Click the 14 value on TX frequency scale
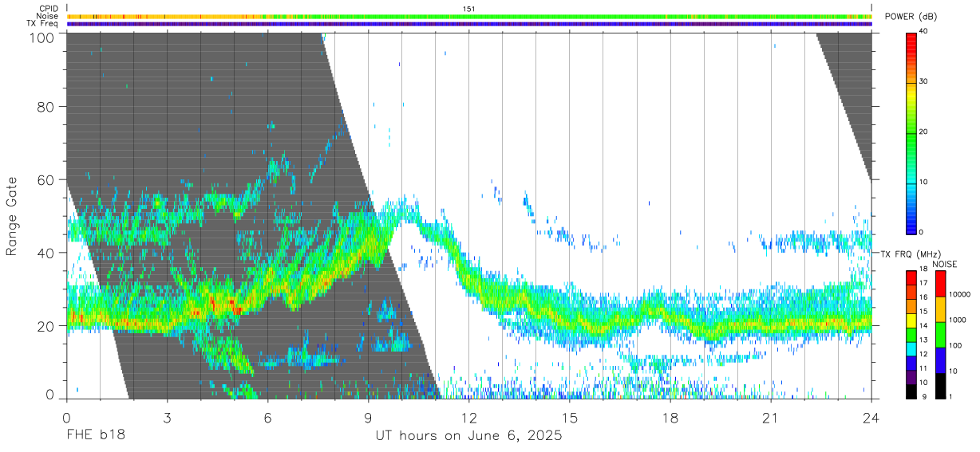 click(x=923, y=326)
